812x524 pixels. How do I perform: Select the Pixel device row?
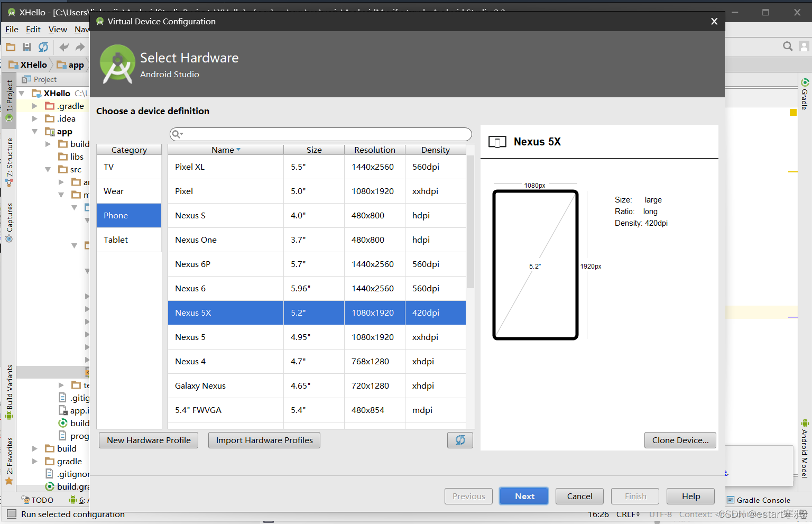click(x=317, y=191)
